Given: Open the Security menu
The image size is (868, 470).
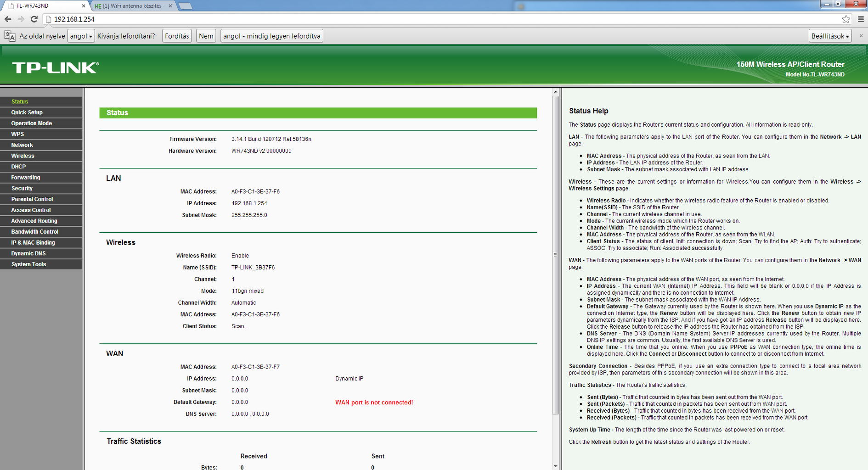Looking at the screenshot, I should click(x=41, y=188).
